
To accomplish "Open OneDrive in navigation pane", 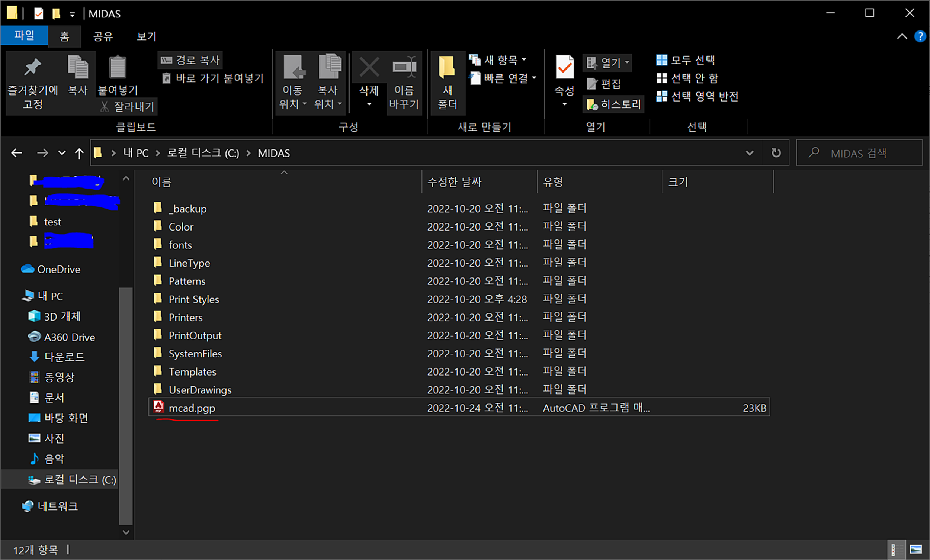I will (x=51, y=269).
